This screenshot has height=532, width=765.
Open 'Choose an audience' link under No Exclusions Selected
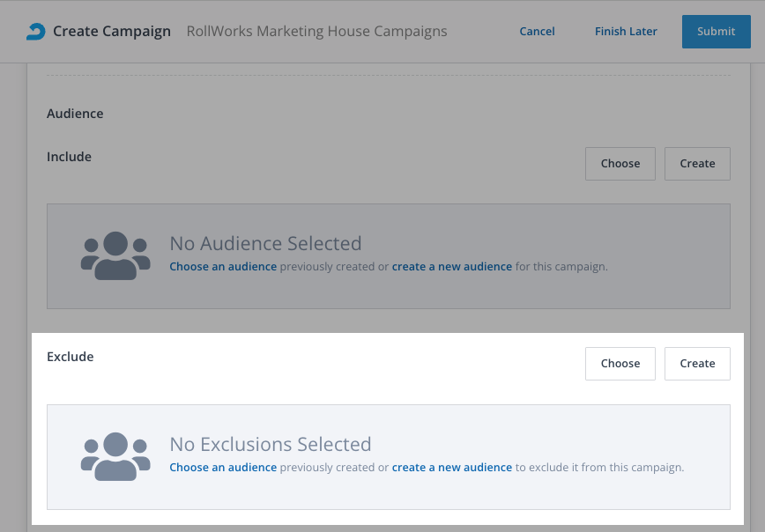(223, 468)
